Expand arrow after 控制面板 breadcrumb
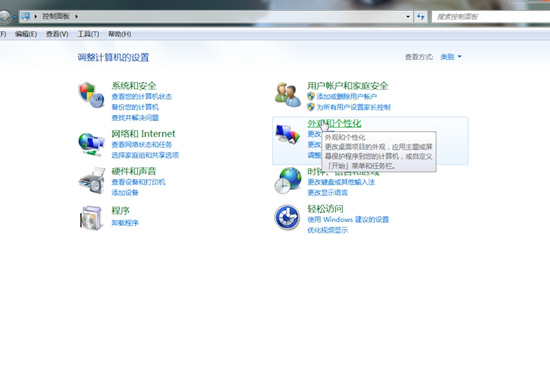The image size is (550, 365). [x=76, y=16]
